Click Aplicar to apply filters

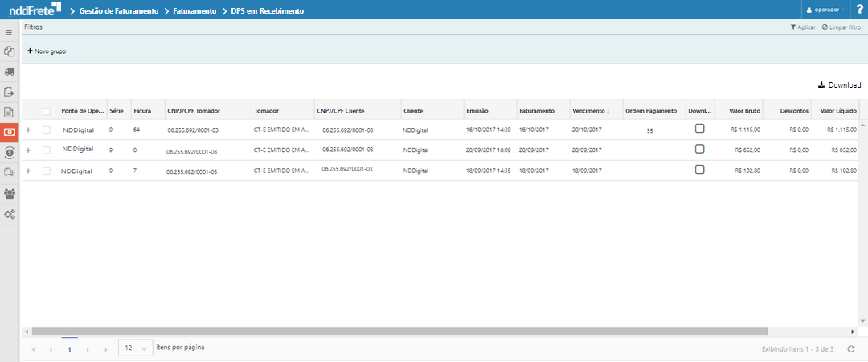point(803,27)
